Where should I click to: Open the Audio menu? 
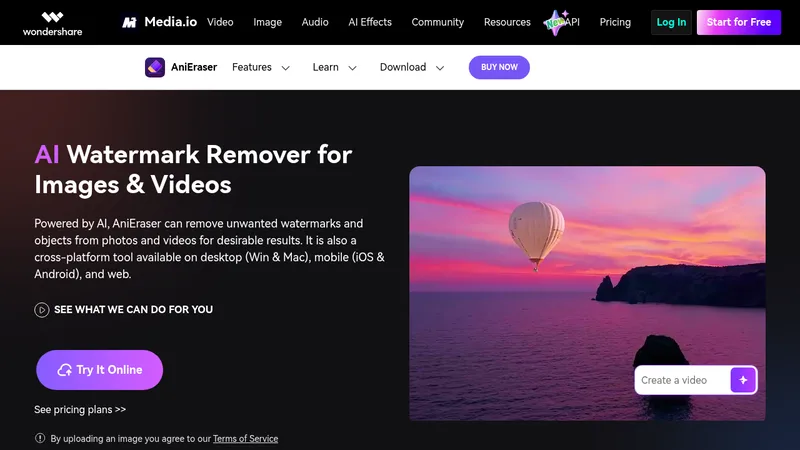click(315, 22)
